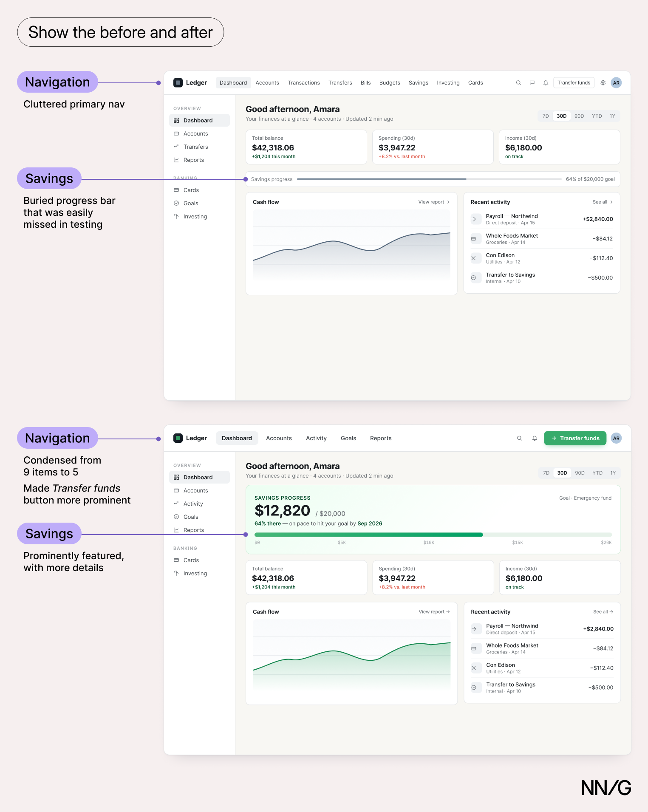This screenshot has width=648, height=812.
Task: Open See all in the upper Recent activity
Action: tap(603, 202)
